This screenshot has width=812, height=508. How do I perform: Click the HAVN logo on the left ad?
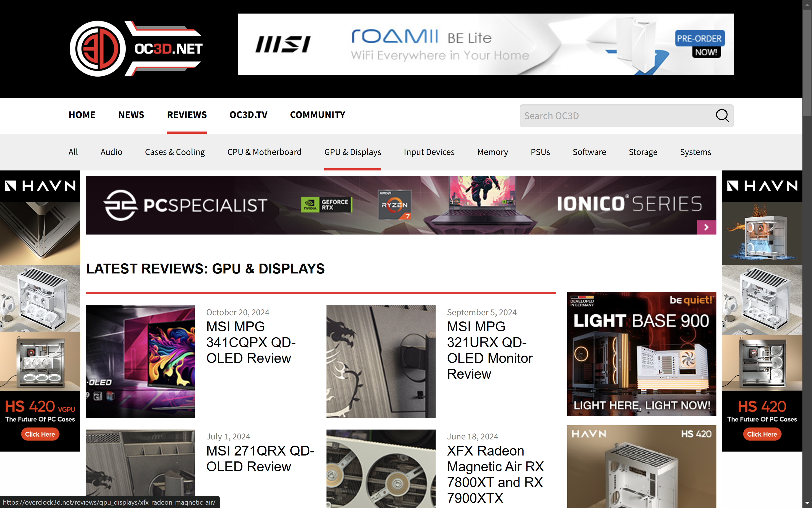(40, 186)
